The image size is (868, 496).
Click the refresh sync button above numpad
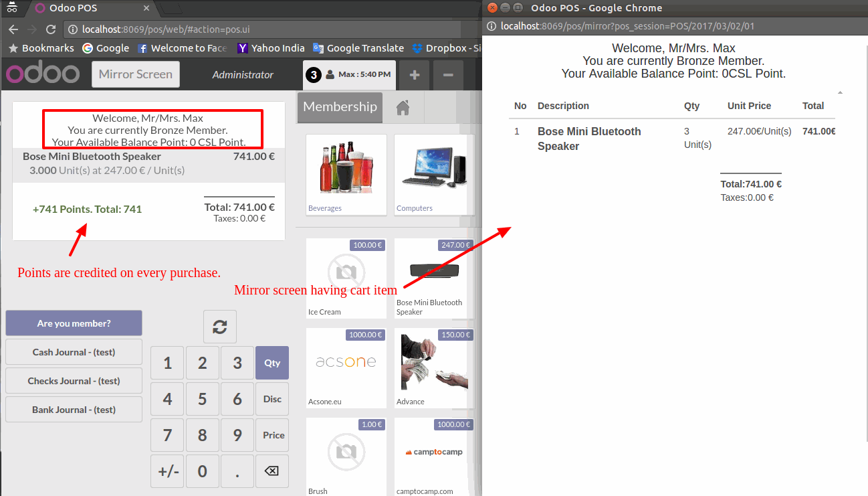coord(220,327)
